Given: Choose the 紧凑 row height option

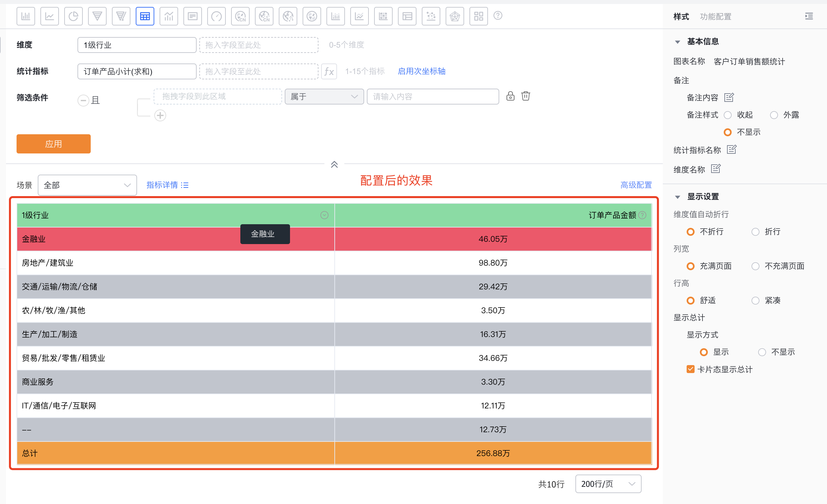Looking at the screenshot, I should [x=755, y=301].
